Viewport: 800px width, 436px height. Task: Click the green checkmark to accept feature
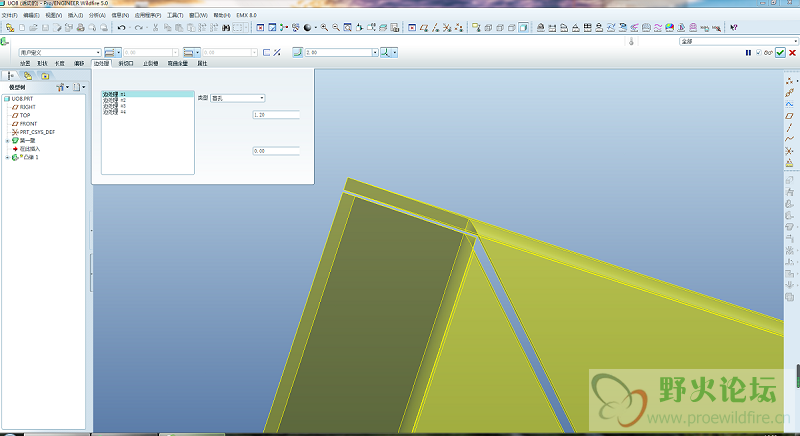[x=779, y=52]
